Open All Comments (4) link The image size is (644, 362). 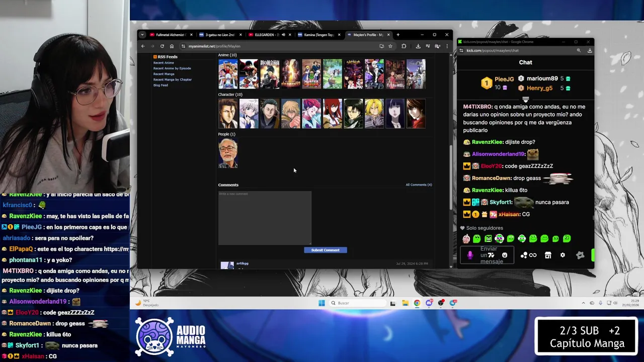pyautogui.click(x=419, y=185)
